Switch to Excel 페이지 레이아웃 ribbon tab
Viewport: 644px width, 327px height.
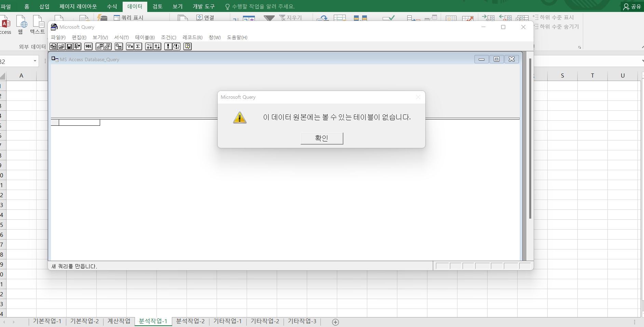[x=78, y=6]
